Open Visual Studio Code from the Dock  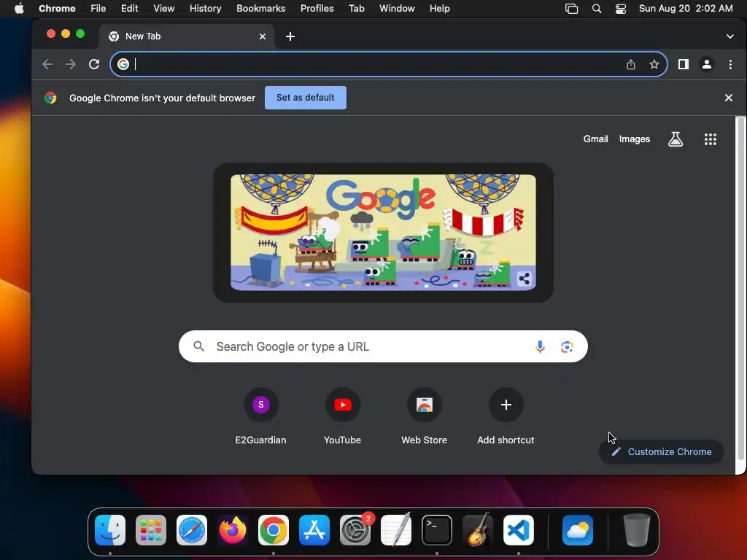519,530
